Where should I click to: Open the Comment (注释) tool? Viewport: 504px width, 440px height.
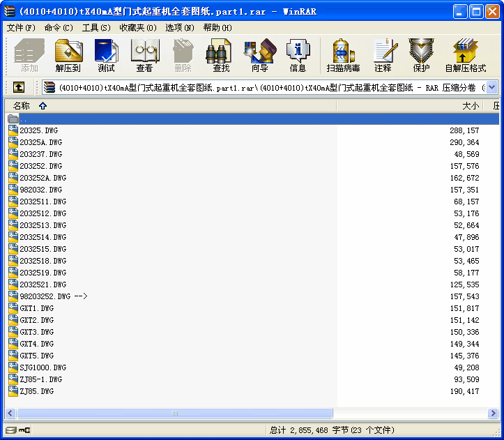383,55
